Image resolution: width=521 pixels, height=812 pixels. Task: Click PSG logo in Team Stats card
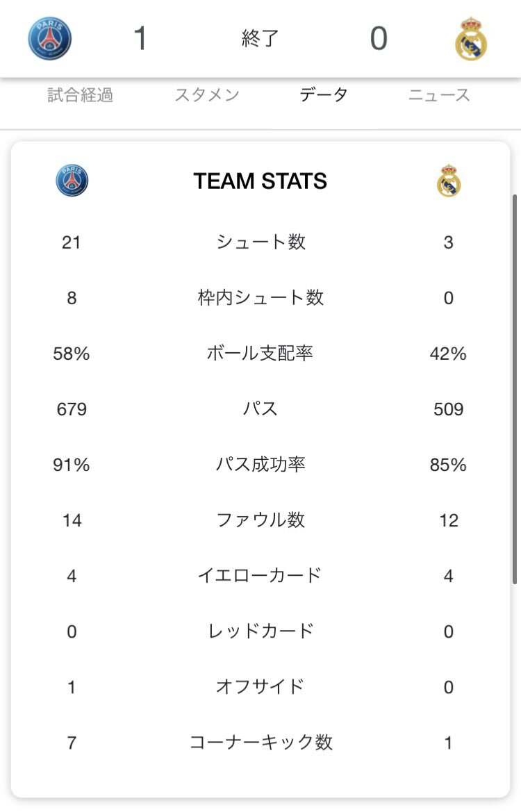tap(72, 181)
